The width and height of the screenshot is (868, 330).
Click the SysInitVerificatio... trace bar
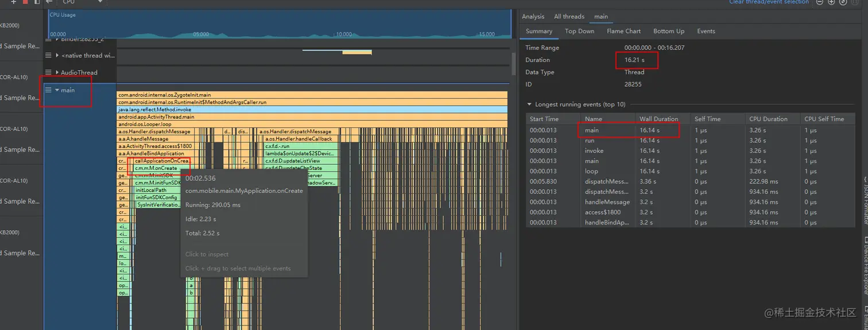coord(158,205)
